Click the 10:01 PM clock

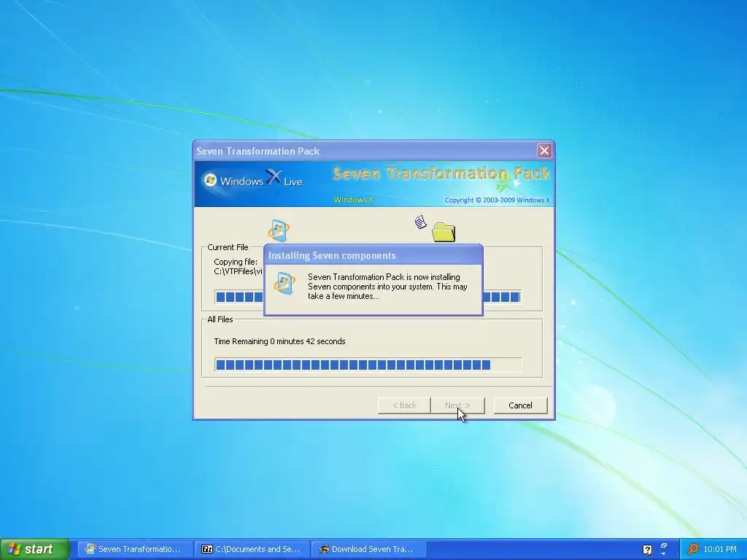coord(720,549)
